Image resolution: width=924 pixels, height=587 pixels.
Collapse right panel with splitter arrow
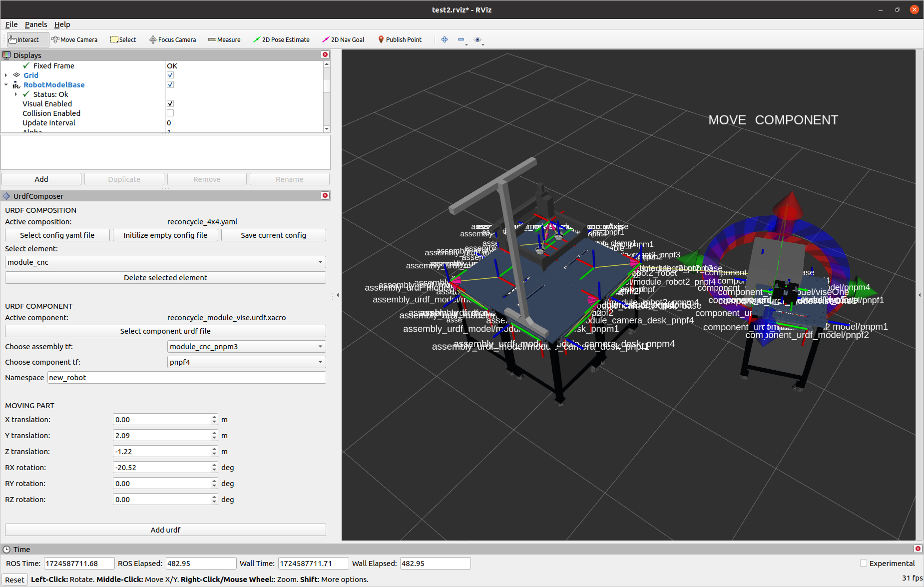920,295
